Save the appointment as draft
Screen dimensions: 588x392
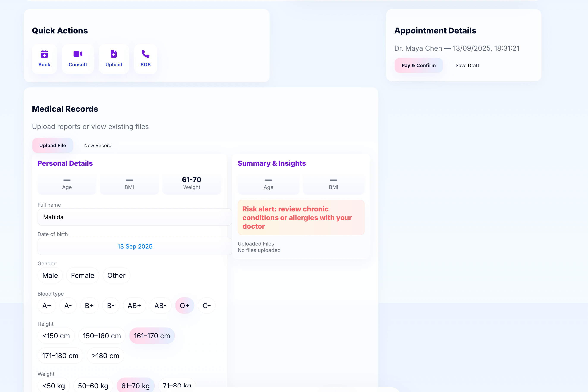(467, 65)
